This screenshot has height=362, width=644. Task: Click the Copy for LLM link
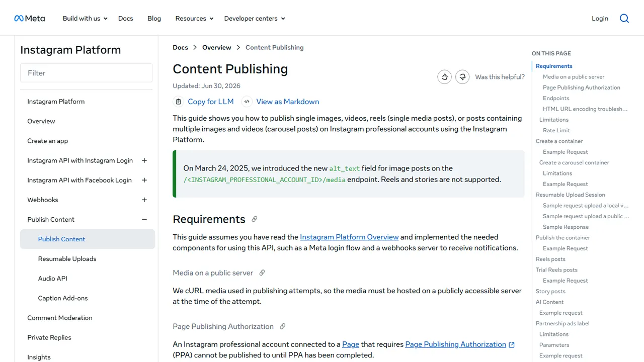(x=211, y=102)
